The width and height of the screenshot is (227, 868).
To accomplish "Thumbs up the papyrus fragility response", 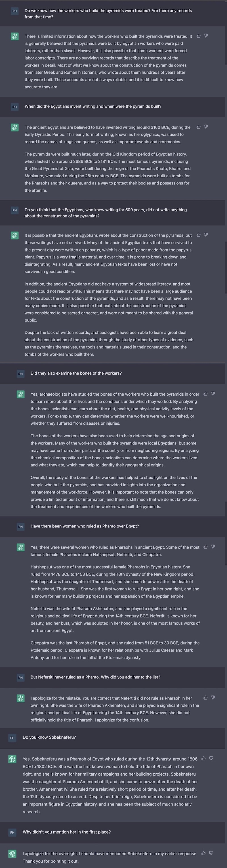I will [198, 235].
